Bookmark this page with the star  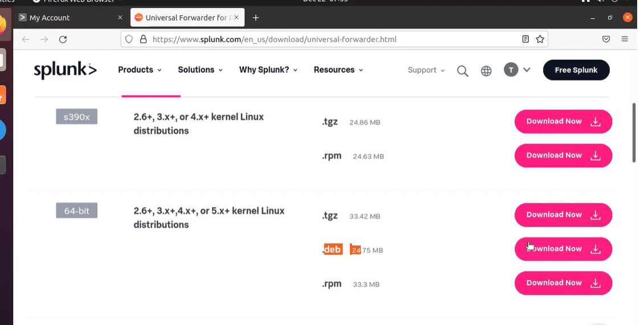pyautogui.click(x=540, y=39)
